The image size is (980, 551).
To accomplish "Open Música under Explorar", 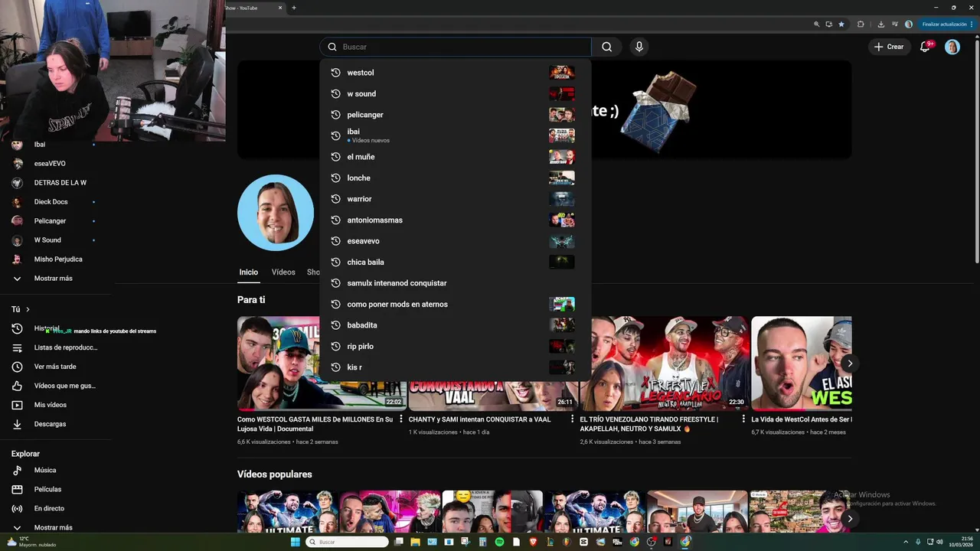I will coord(55,470).
